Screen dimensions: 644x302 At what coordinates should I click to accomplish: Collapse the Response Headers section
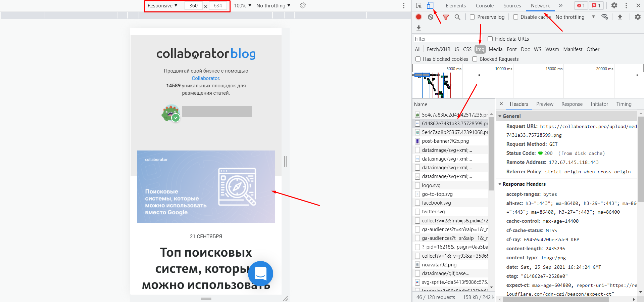coord(500,184)
